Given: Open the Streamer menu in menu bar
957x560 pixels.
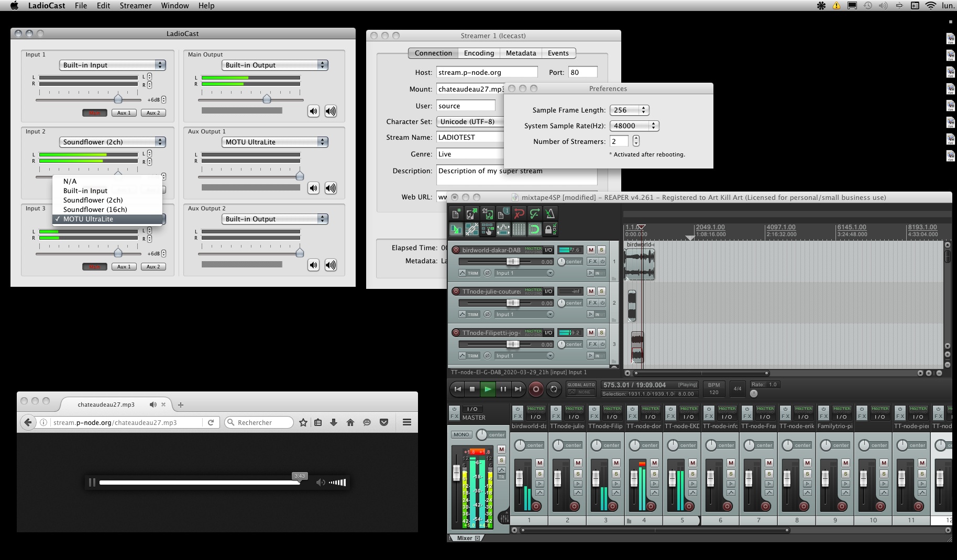Looking at the screenshot, I should click(x=135, y=6).
